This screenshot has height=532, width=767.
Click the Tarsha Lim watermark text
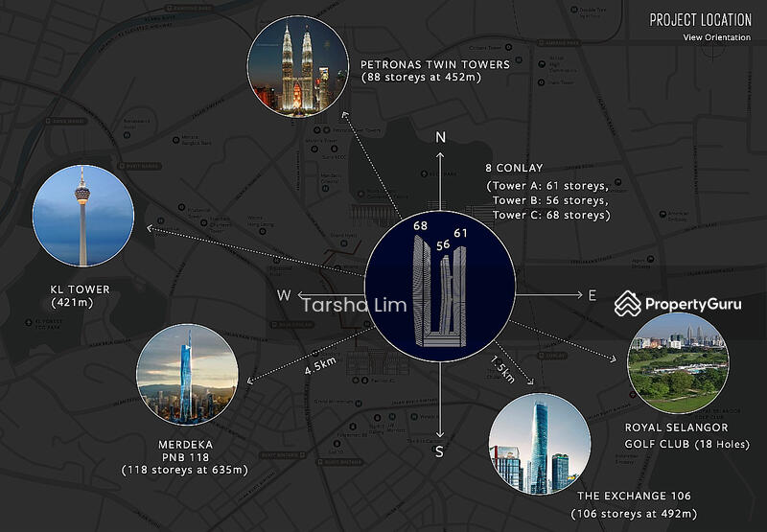pos(354,306)
